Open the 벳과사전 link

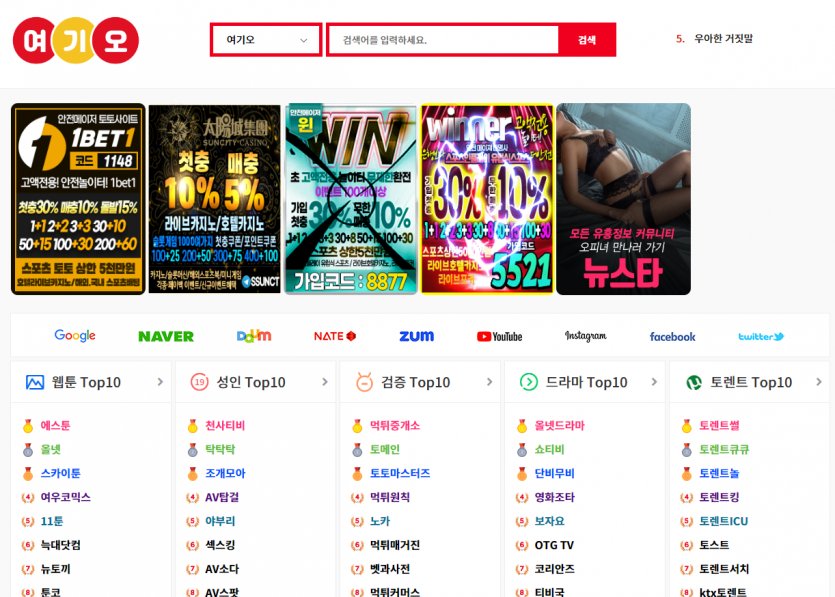[390, 569]
